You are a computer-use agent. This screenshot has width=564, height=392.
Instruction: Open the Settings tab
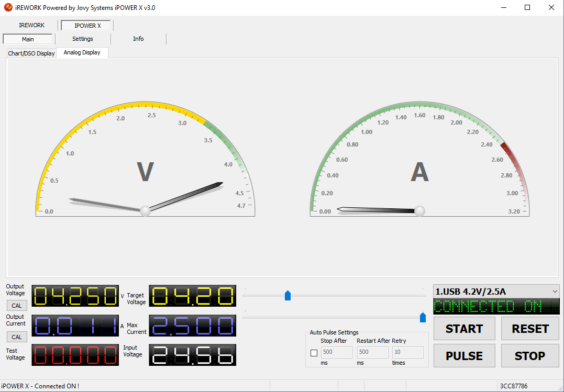point(83,39)
